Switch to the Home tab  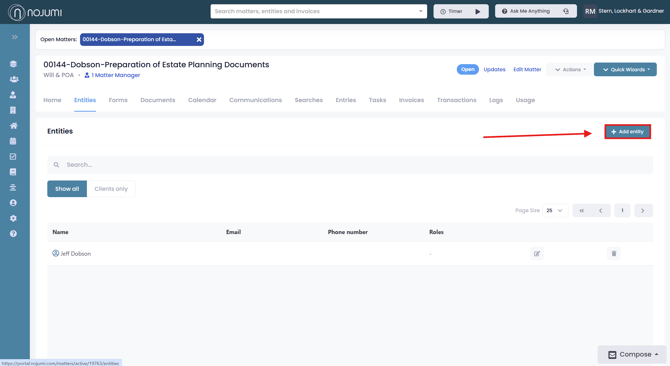pyautogui.click(x=52, y=100)
